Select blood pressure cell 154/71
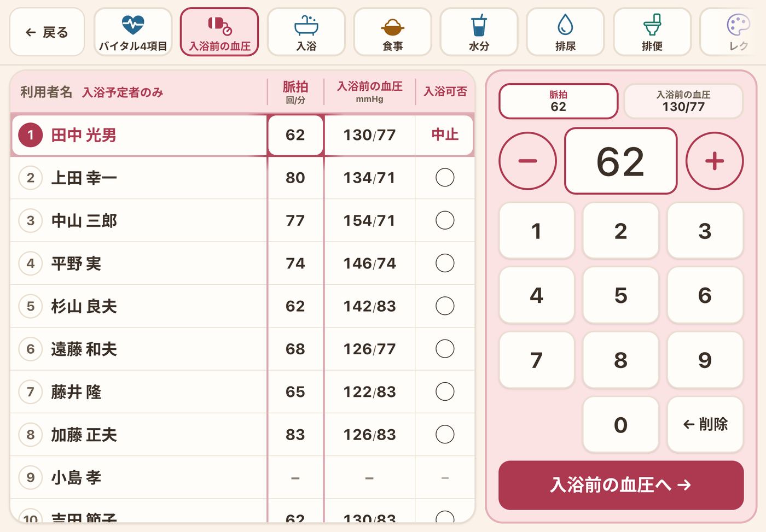 click(x=369, y=220)
